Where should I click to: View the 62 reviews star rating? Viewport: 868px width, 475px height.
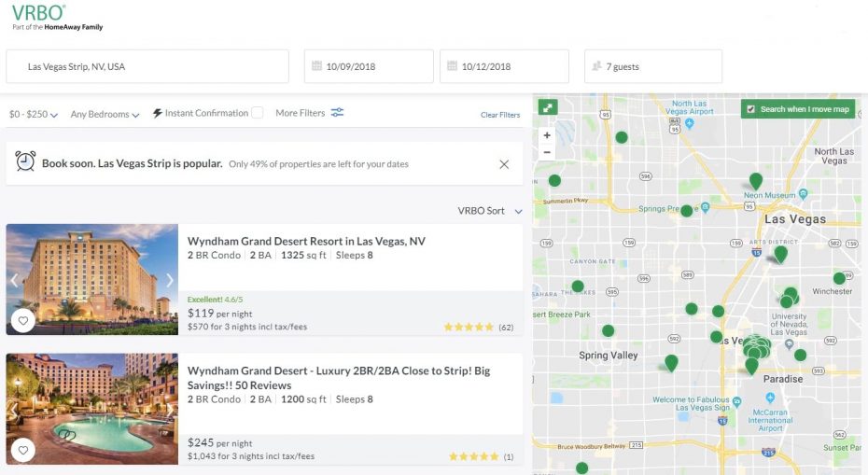coord(479,328)
